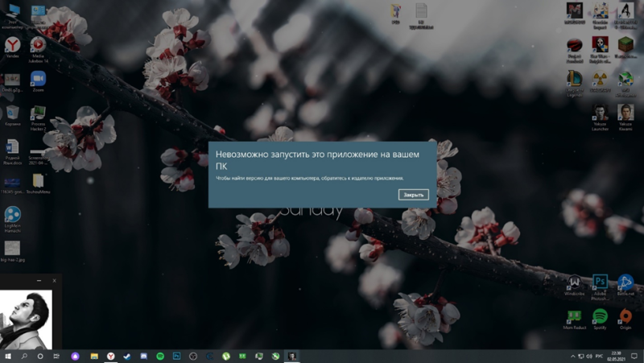644x363 pixels.
Task: Launch the Battle.net desktop shortcut
Action: (625, 285)
